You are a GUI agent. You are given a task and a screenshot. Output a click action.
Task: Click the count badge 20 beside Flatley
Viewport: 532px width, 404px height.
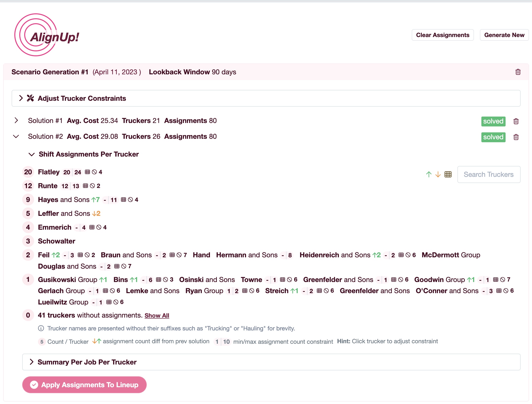click(28, 172)
